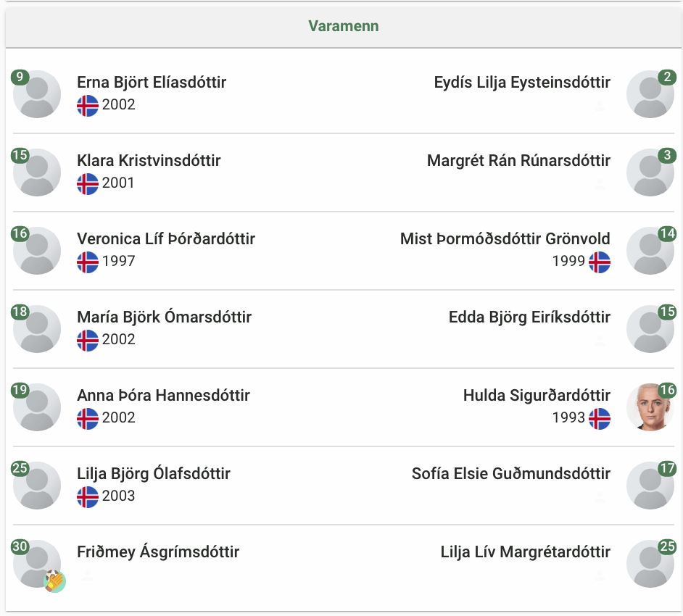Open Erna Björt Elíasdóttir's avatar number 9
Viewport: 683px width, 616px height.
pos(37,94)
